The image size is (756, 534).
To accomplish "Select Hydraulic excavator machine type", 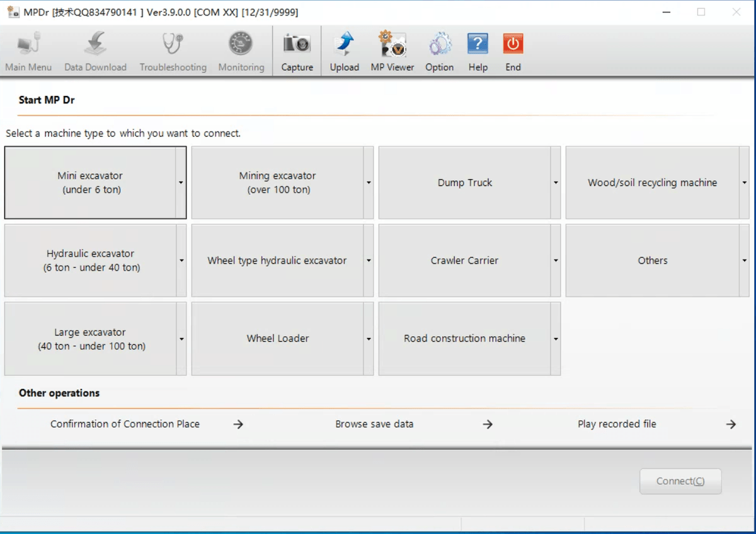I will point(90,260).
